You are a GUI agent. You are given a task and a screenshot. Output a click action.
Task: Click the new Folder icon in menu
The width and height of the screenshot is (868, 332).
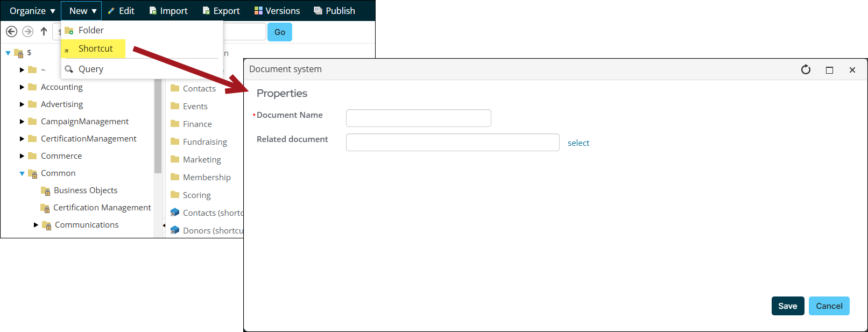pyautogui.click(x=69, y=31)
